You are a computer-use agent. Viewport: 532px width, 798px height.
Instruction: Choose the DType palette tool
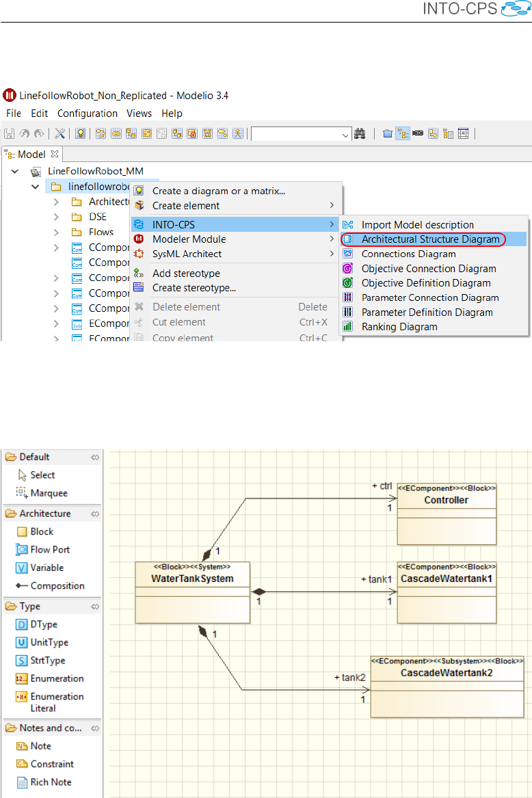coord(44,624)
